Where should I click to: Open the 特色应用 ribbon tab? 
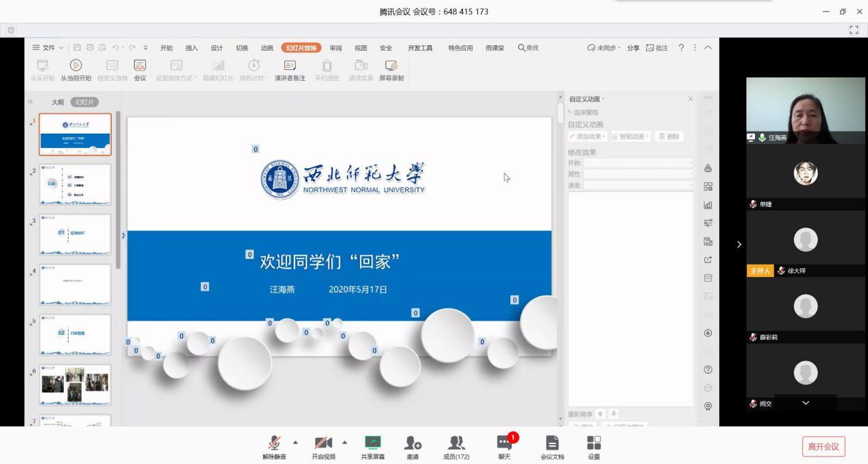pyautogui.click(x=460, y=48)
